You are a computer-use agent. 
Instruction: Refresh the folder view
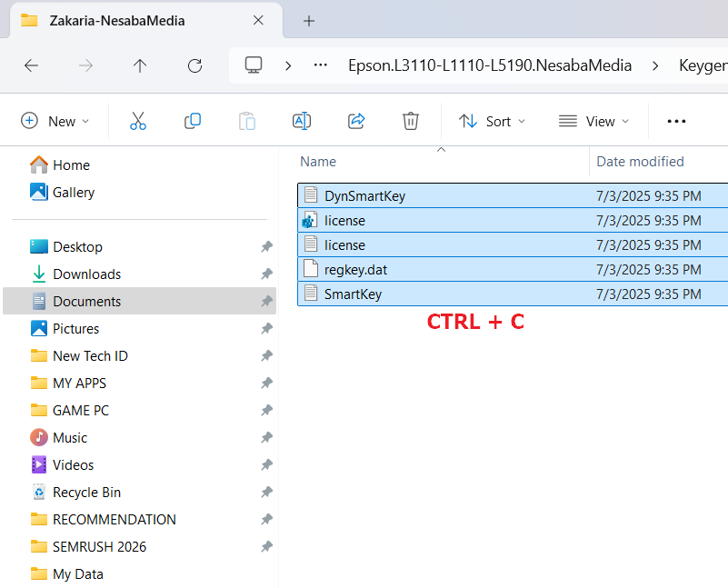(194, 65)
